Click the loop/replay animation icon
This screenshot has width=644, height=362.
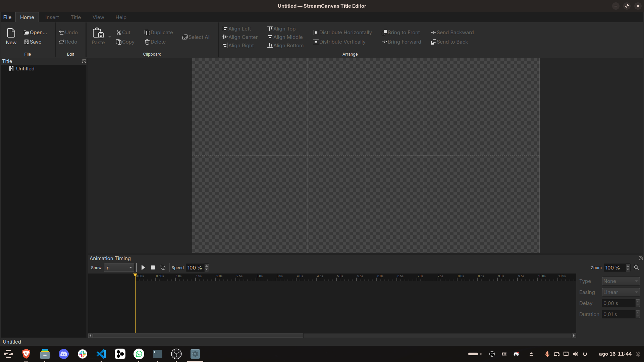(x=163, y=268)
